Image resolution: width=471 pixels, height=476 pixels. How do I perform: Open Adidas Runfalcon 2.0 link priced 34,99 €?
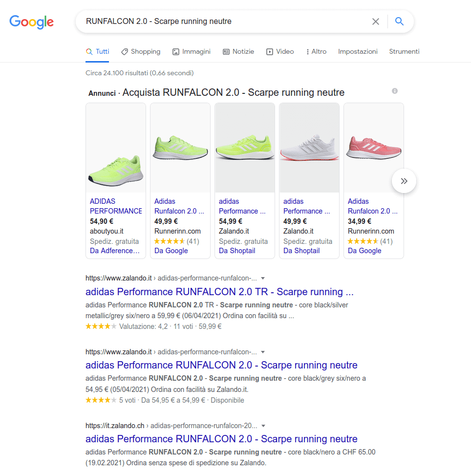[373, 206]
